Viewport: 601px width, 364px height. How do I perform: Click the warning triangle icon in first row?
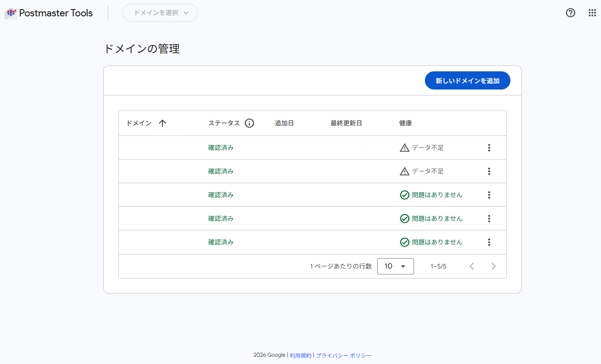(x=404, y=148)
